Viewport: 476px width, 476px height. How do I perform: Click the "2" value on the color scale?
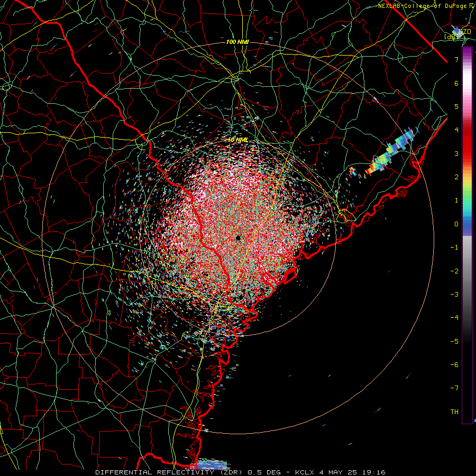point(456,177)
